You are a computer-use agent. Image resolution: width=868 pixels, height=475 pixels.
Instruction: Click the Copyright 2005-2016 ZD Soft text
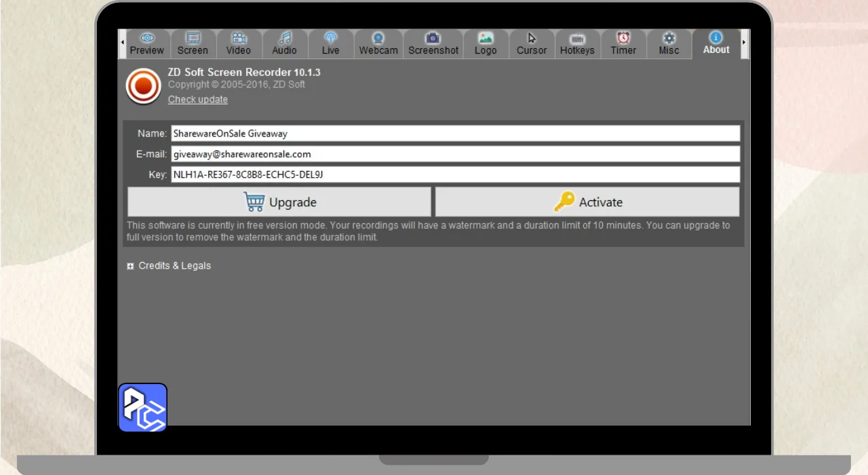click(x=237, y=85)
